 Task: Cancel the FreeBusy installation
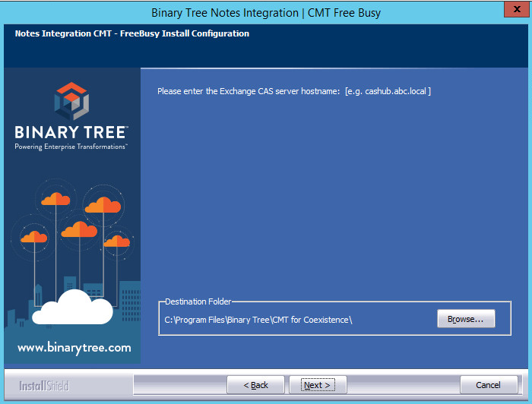(x=489, y=385)
